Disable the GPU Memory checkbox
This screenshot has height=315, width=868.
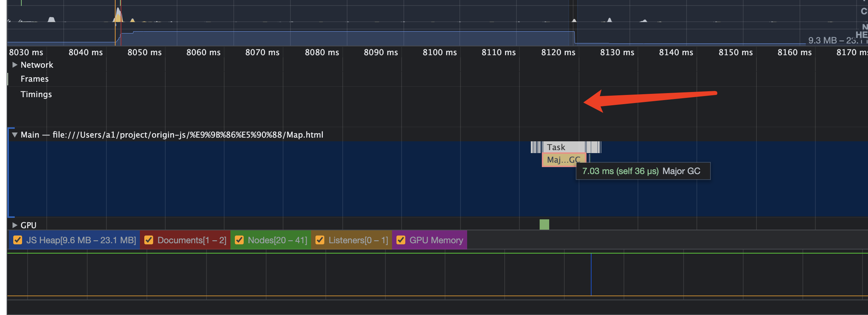[x=401, y=240]
